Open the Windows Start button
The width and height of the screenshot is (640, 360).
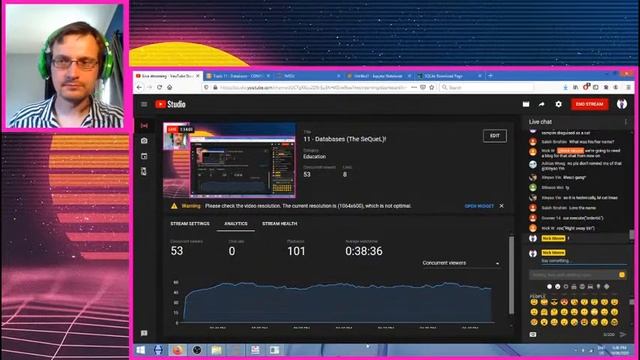pyautogui.click(x=141, y=350)
